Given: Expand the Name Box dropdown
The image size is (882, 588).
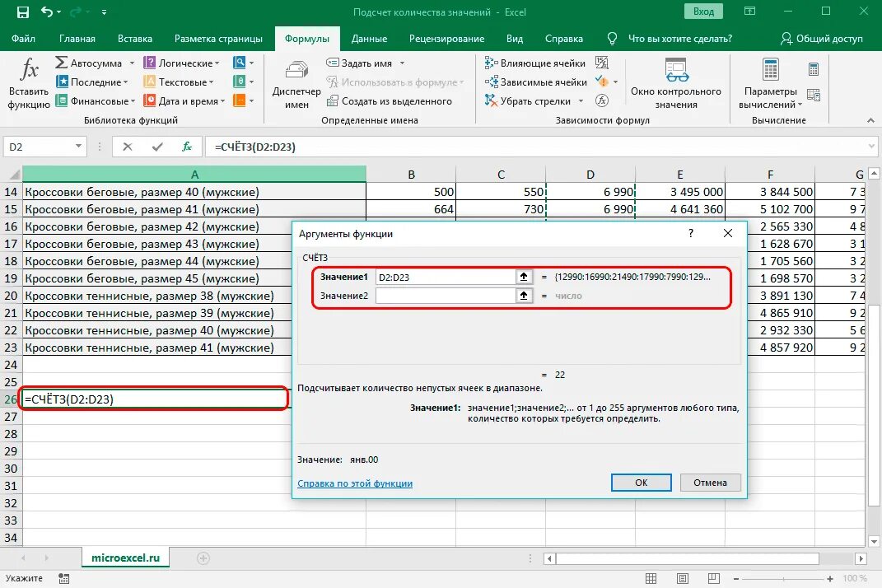Looking at the screenshot, I should (78, 147).
